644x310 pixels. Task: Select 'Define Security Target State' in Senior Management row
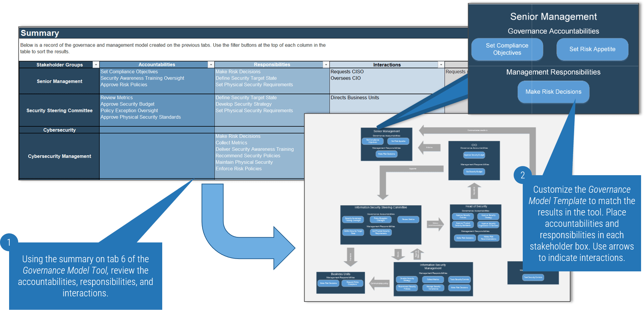point(246,78)
